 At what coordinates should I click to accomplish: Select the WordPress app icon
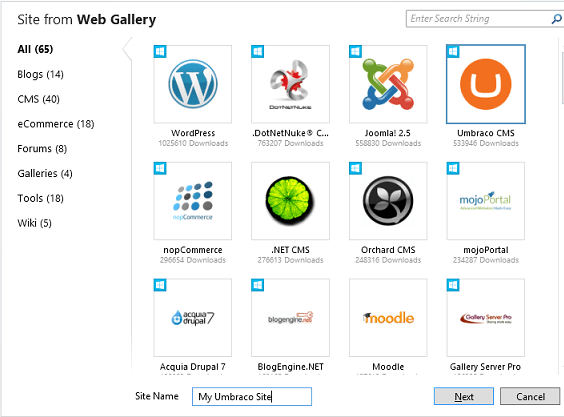[192, 84]
